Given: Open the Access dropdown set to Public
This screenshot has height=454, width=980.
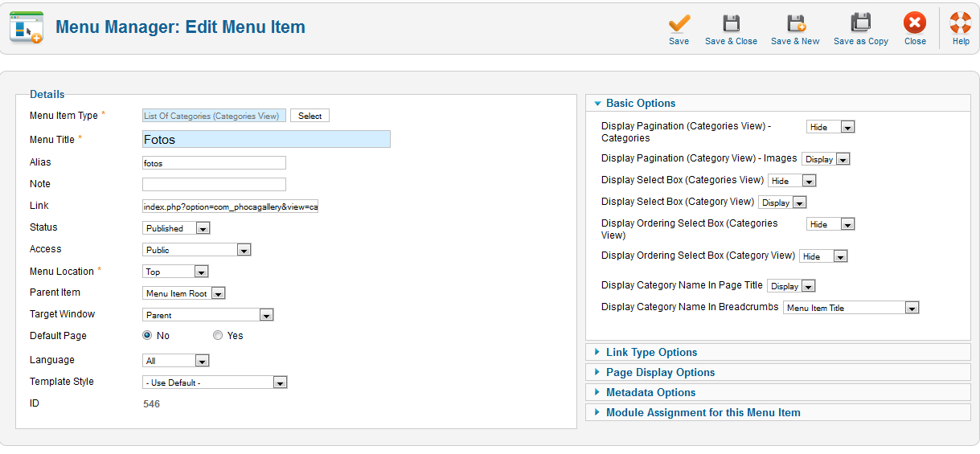Looking at the screenshot, I should [197, 250].
